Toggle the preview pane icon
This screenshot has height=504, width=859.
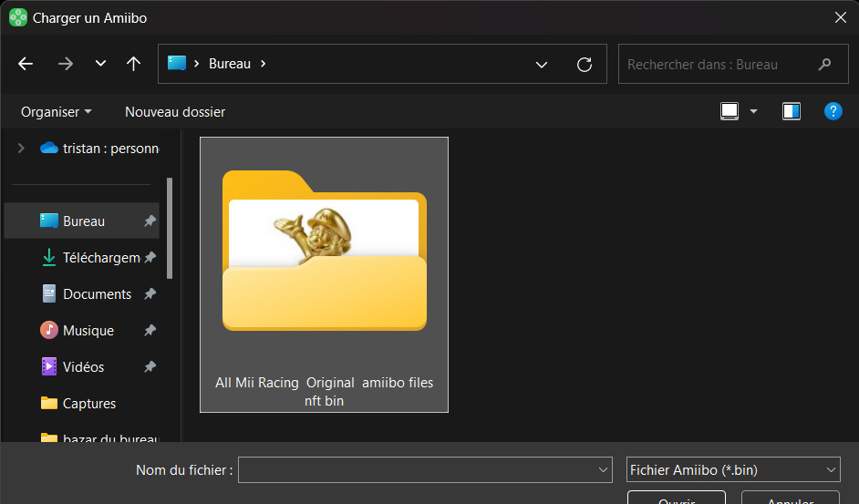point(791,111)
